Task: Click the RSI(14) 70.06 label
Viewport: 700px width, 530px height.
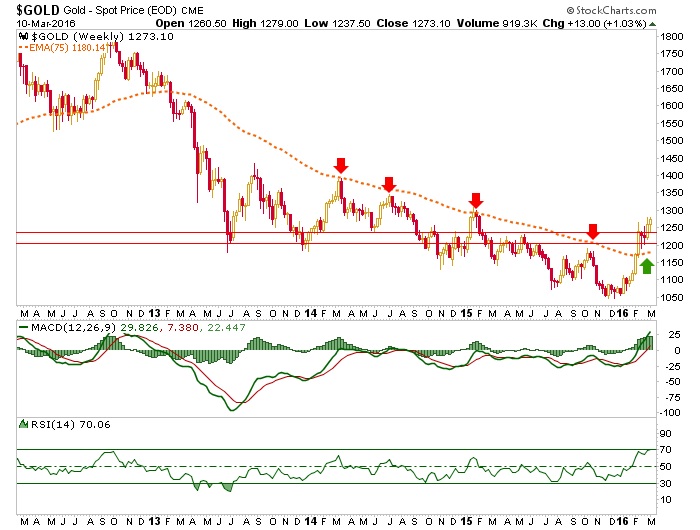Action: tap(70, 425)
